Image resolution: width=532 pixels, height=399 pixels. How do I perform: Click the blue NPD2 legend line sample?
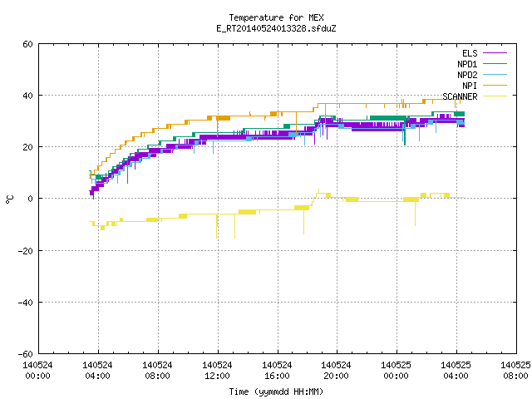pyautogui.click(x=495, y=75)
